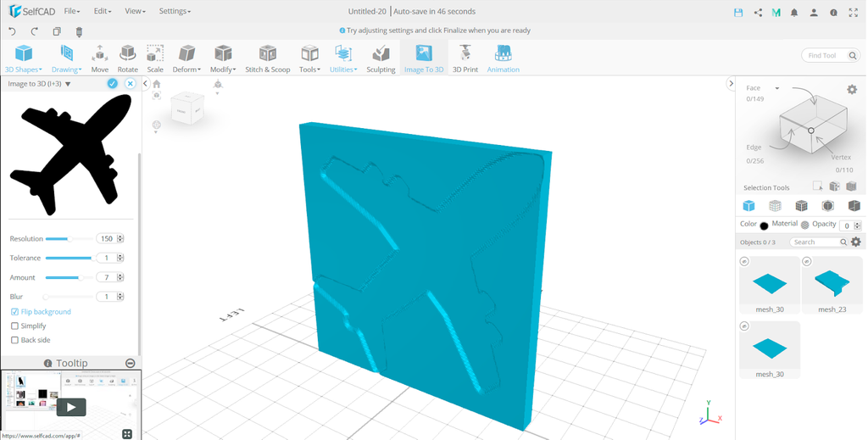
Task: Play the tooltip tutorial video
Action: pyautogui.click(x=71, y=407)
